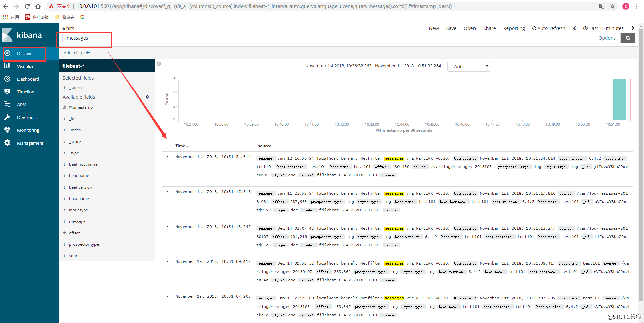Open the filebeat-* index pattern selector
The width and height of the screenshot is (644, 323).
[107, 66]
